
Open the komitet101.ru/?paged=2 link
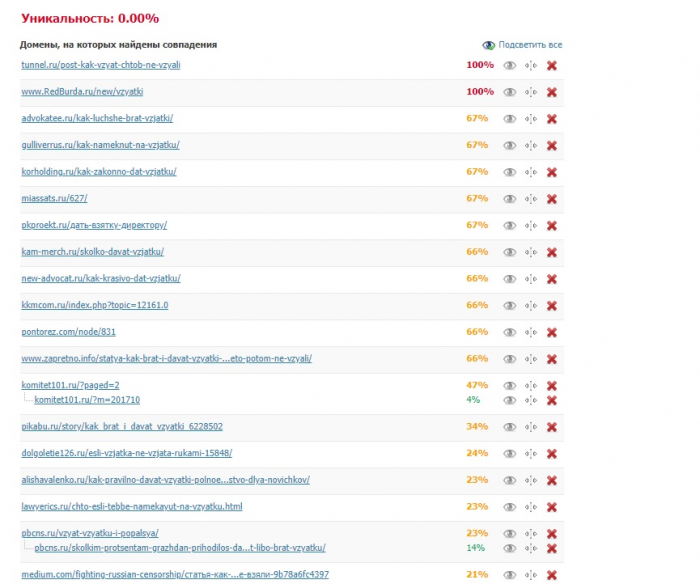(70, 385)
